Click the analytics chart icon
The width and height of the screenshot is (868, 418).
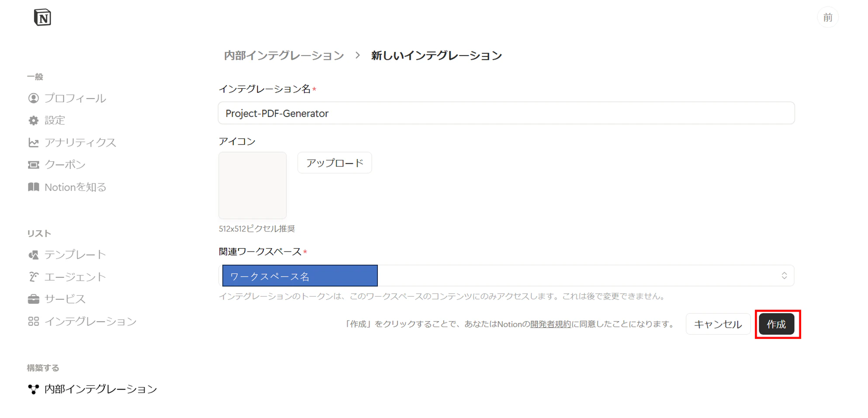(x=34, y=143)
